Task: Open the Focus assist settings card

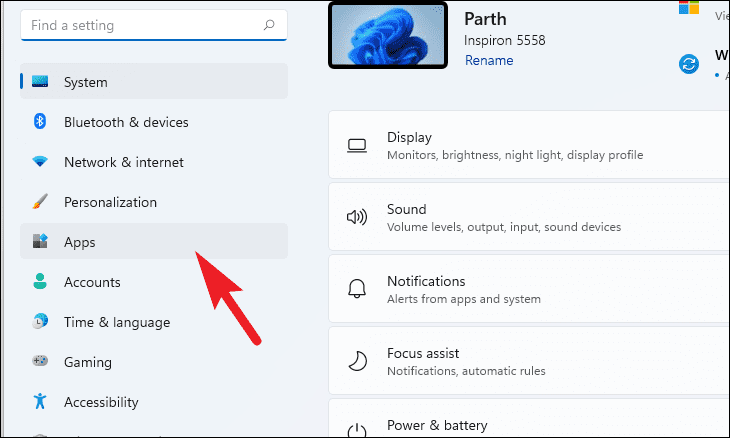Action: tap(529, 361)
